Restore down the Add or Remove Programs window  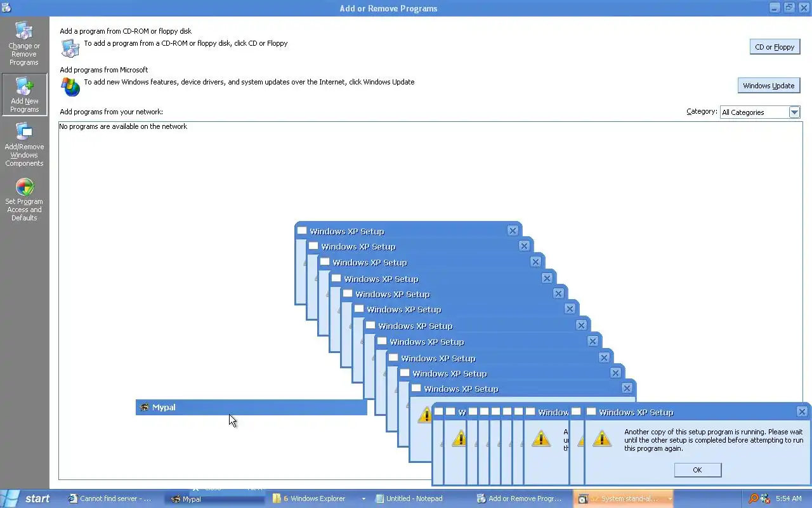[789, 8]
